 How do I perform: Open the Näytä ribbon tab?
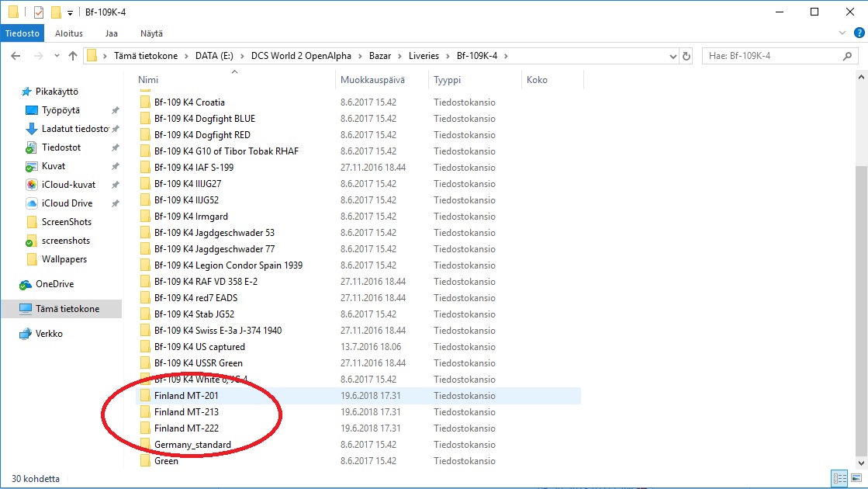pos(151,33)
